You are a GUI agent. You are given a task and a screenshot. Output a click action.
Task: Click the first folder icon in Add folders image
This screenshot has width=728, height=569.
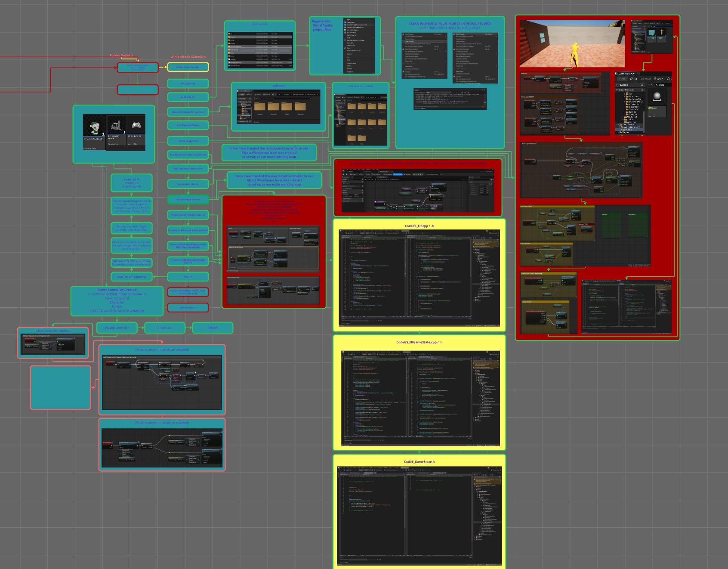point(260,106)
